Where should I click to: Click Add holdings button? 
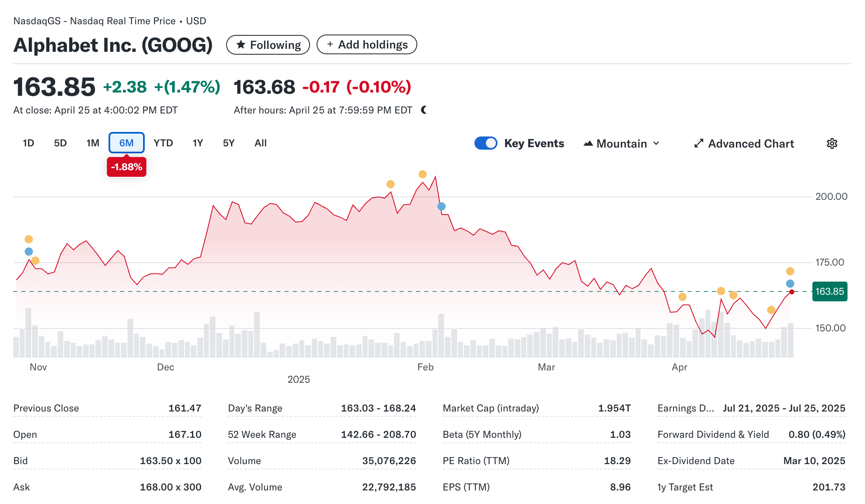(x=367, y=44)
